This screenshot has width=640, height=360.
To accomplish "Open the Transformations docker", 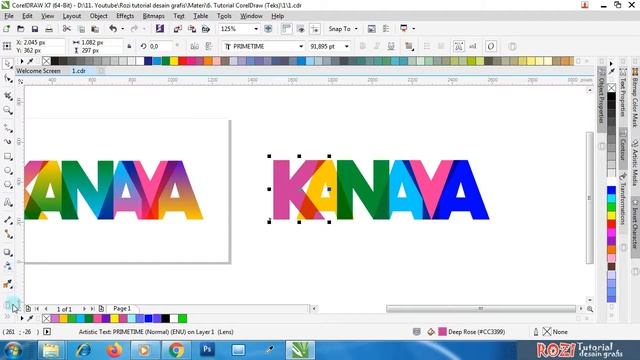I will click(x=623, y=198).
